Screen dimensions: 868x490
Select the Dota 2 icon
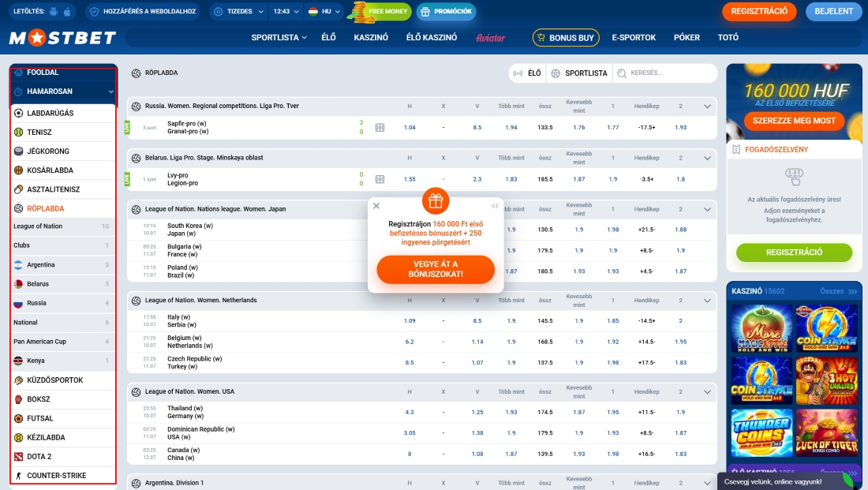coord(18,457)
